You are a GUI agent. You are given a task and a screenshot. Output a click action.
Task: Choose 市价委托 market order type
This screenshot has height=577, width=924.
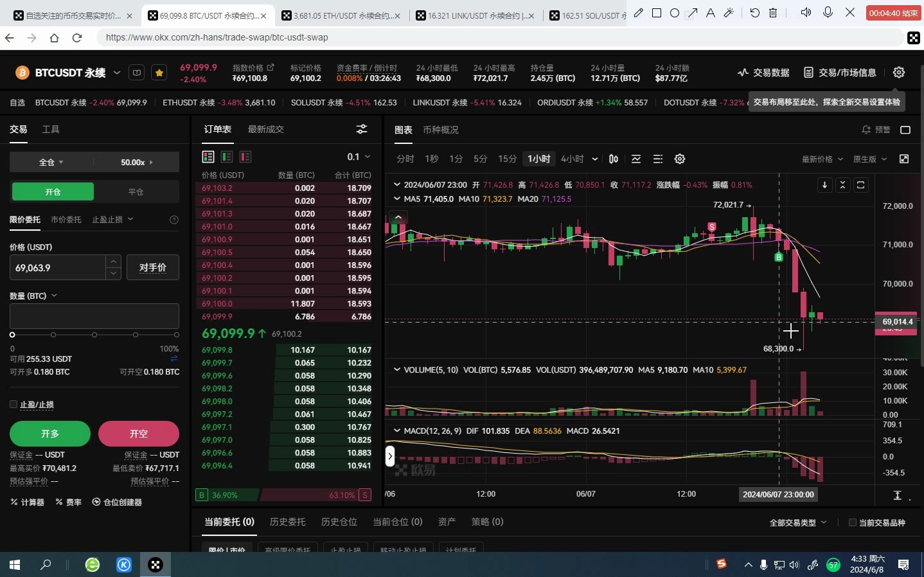tap(66, 220)
